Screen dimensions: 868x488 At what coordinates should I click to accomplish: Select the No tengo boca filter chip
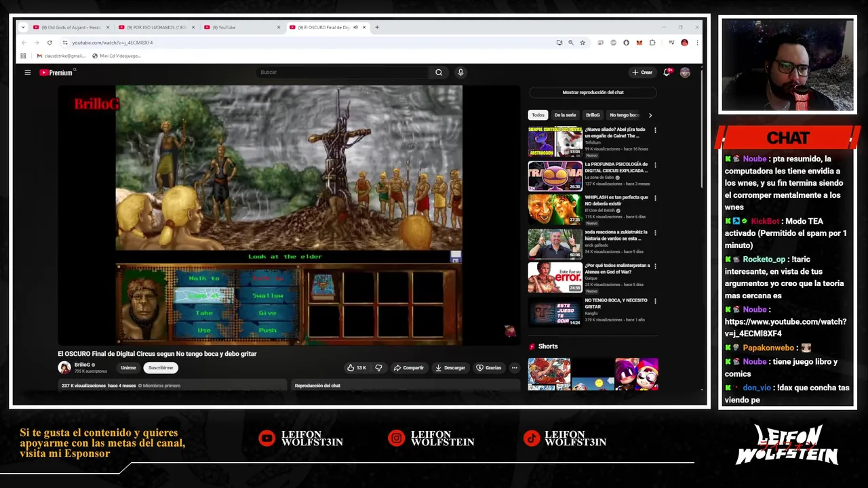624,115
